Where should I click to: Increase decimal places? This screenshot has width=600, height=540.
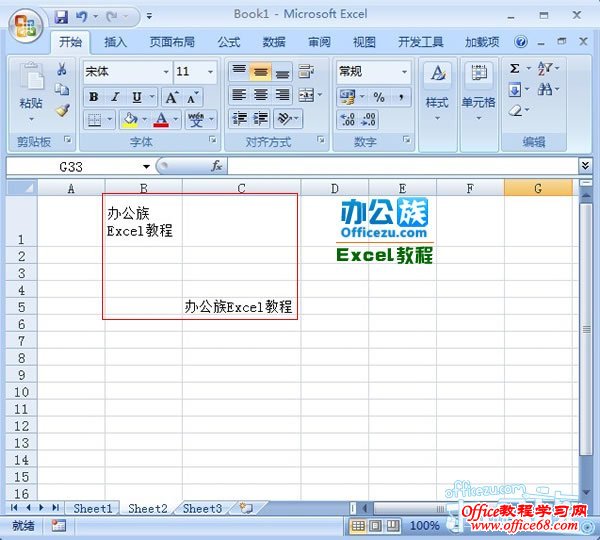[348, 119]
